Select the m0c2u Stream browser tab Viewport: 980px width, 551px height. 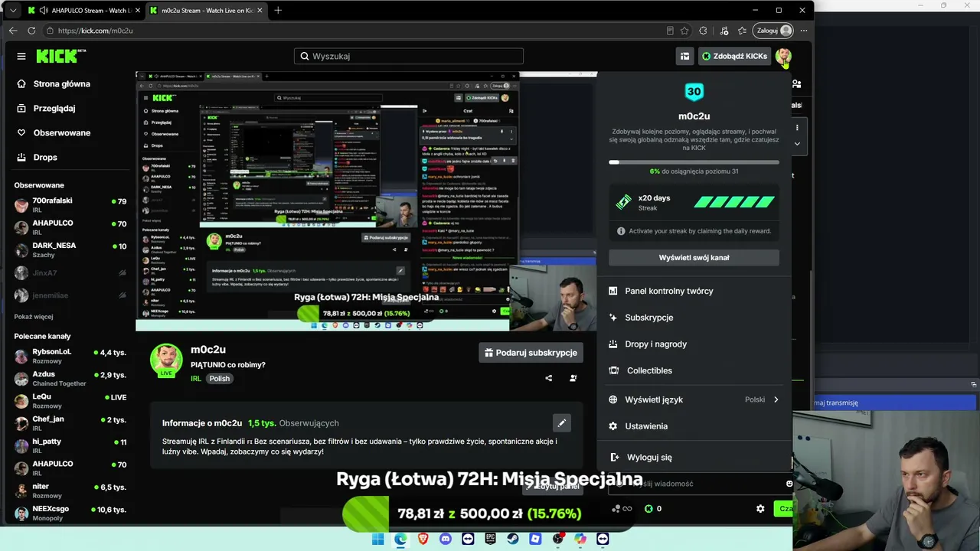tap(206, 10)
